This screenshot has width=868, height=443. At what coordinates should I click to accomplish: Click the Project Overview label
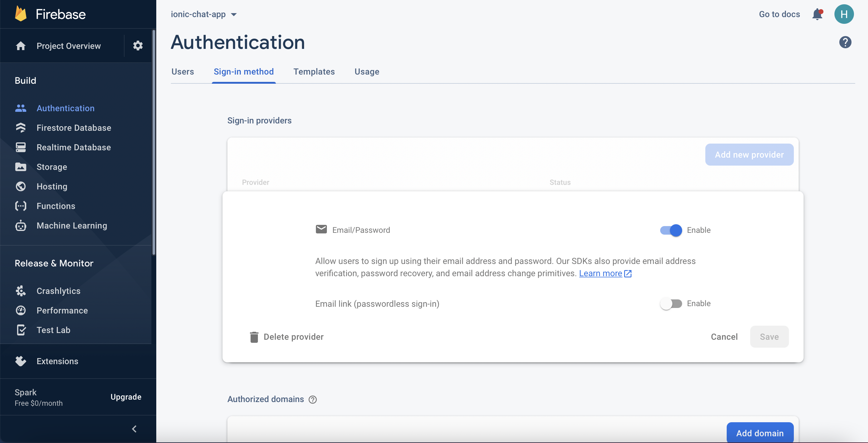click(69, 46)
